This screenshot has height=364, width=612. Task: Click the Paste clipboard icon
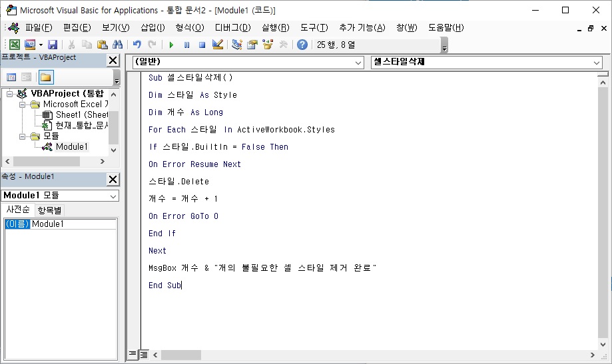[103, 45]
